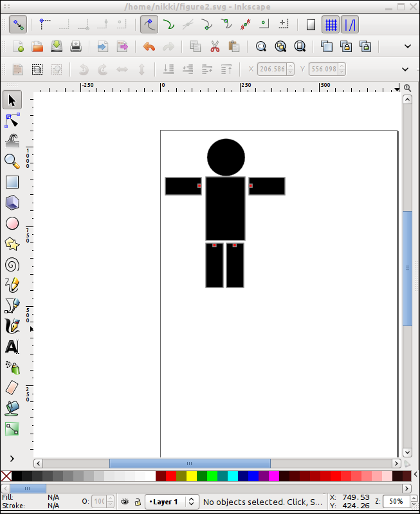The width and height of the screenshot is (420, 514).
Task: Select the Text tool
Action: click(12, 347)
